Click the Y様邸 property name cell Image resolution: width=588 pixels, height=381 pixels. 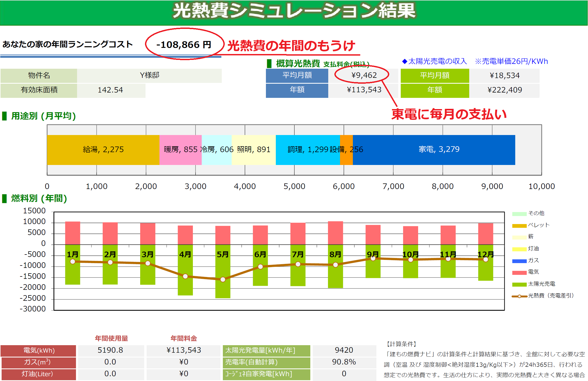(150, 75)
